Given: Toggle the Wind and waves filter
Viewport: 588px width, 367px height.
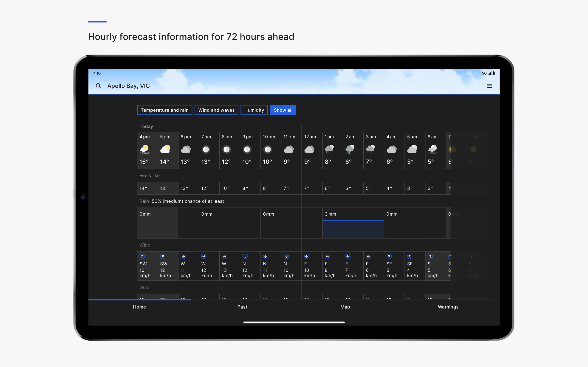Looking at the screenshot, I should pyautogui.click(x=216, y=110).
